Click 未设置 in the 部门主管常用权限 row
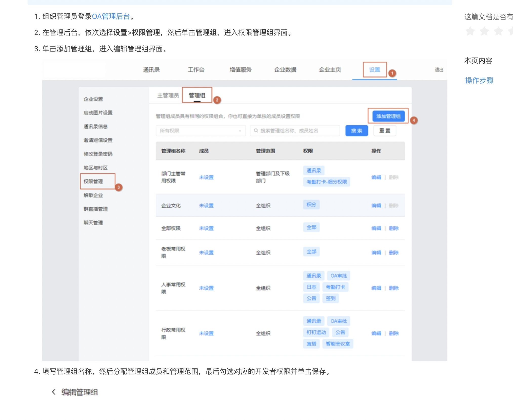Image resolution: width=513 pixels, height=420 pixels. [x=206, y=177]
